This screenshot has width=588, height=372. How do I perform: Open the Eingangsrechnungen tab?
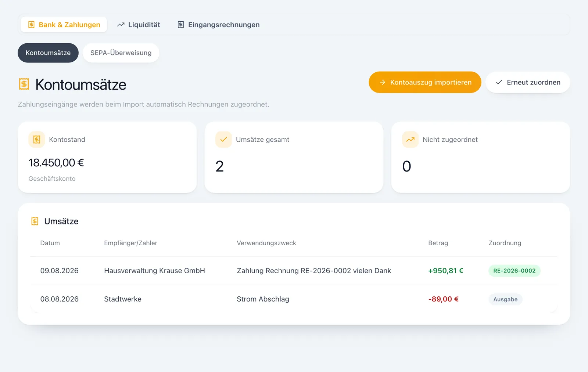pos(219,25)
